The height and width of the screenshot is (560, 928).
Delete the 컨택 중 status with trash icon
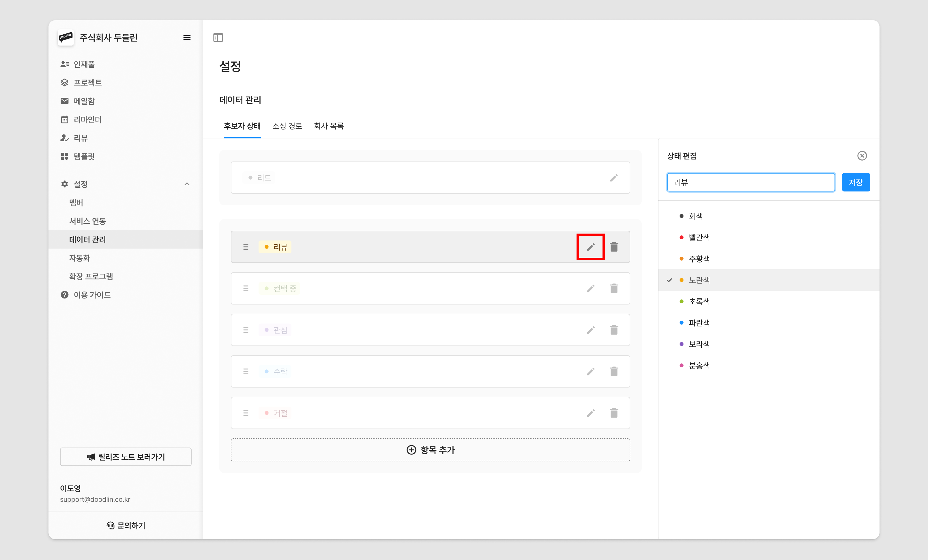(x=614, y=288)
